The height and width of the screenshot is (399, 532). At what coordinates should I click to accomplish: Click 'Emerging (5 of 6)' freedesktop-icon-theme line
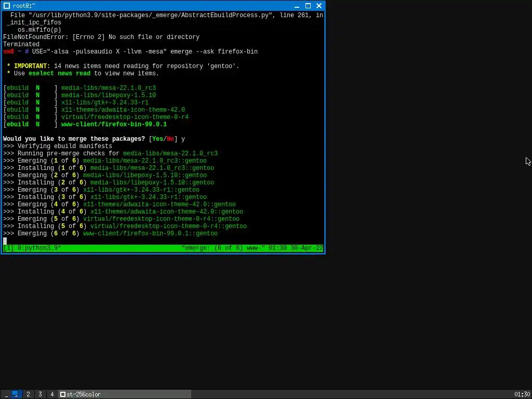tap(121, 219)
